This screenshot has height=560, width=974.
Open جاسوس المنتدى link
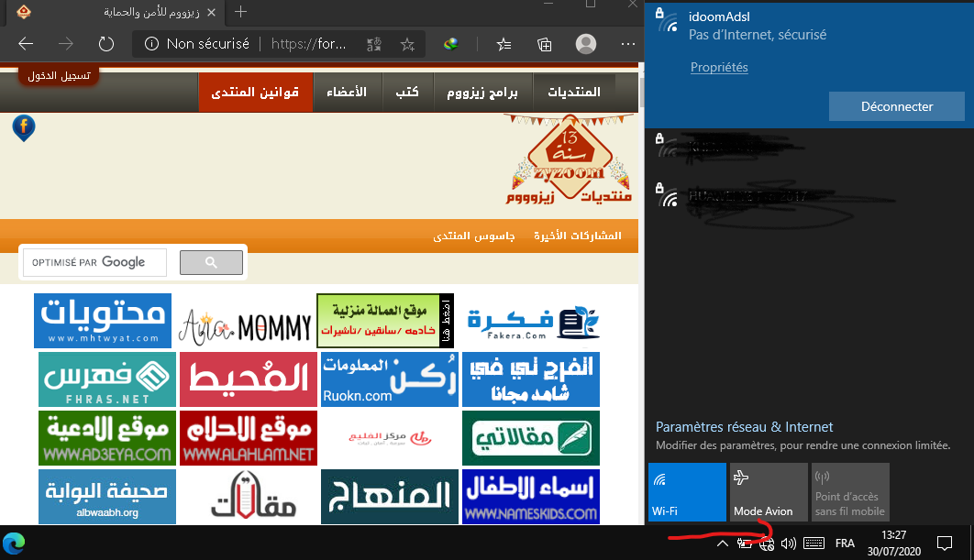(474, 236)
